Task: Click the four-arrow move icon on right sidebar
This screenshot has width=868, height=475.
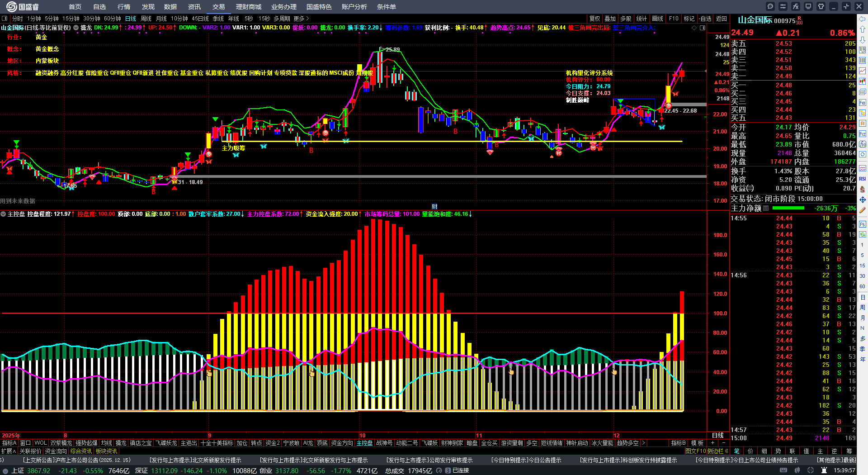Action: pyautogui.click(x=863, y=199)
